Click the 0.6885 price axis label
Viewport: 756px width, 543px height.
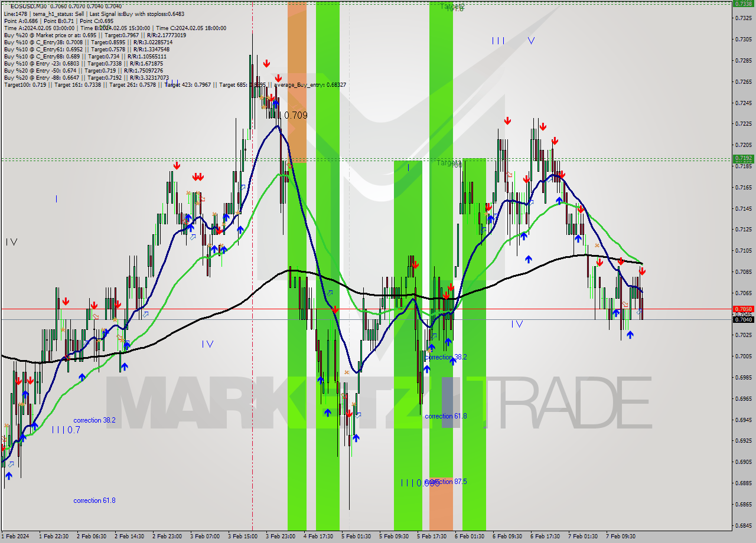pyautogui.click(x=744, y=482)
